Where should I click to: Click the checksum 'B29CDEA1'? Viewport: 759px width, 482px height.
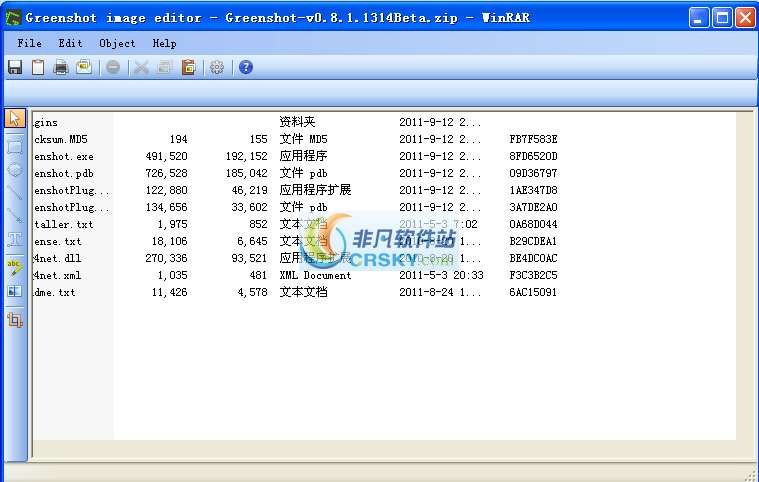pyautogui.click(x=533, y=241)
